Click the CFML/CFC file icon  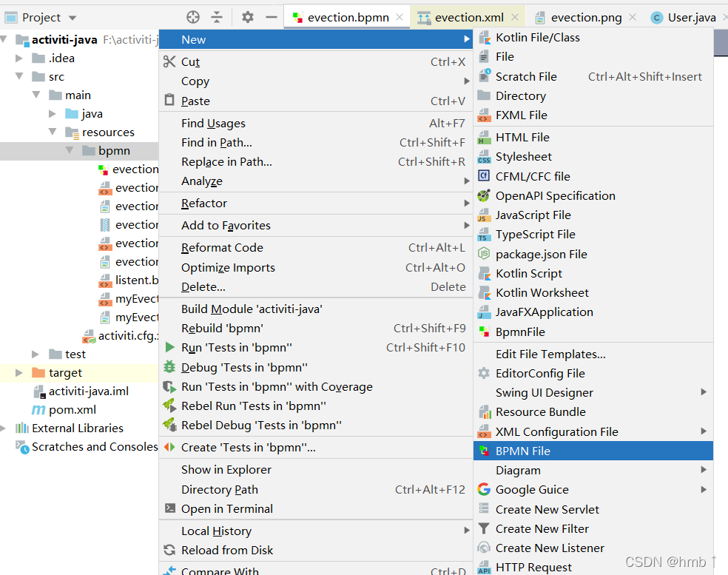[x=484, y=176]
